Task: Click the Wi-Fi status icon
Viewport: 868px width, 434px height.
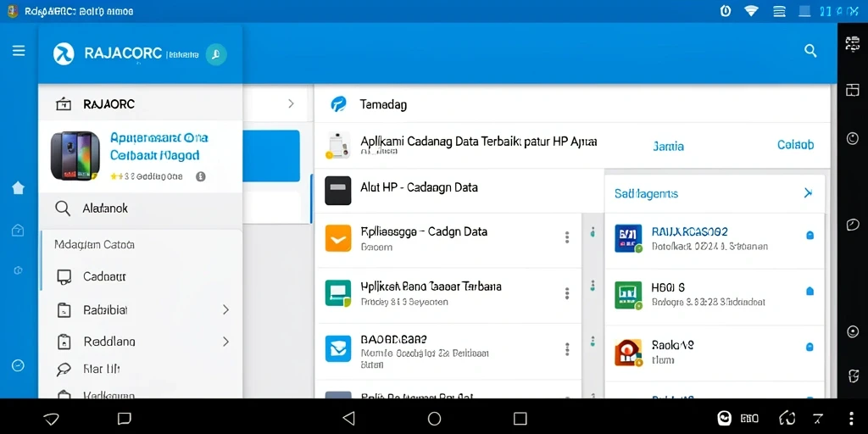Action: click(751, 11)
